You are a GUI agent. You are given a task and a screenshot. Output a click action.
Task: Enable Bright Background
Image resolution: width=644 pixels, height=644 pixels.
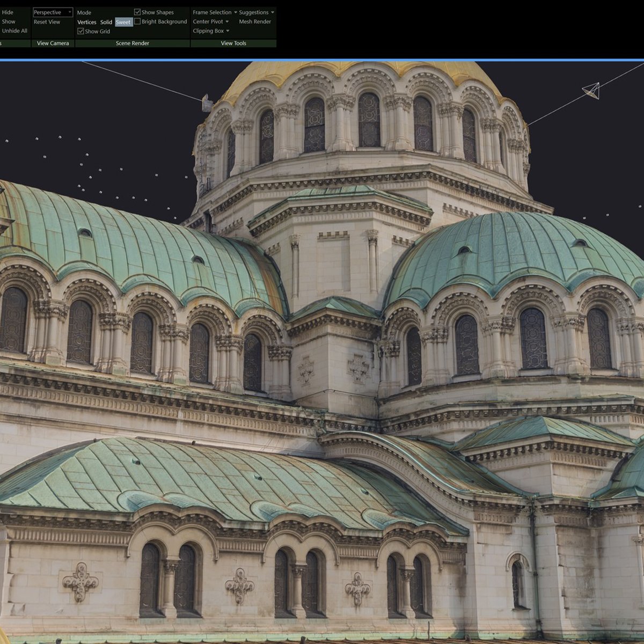point(138,21)
